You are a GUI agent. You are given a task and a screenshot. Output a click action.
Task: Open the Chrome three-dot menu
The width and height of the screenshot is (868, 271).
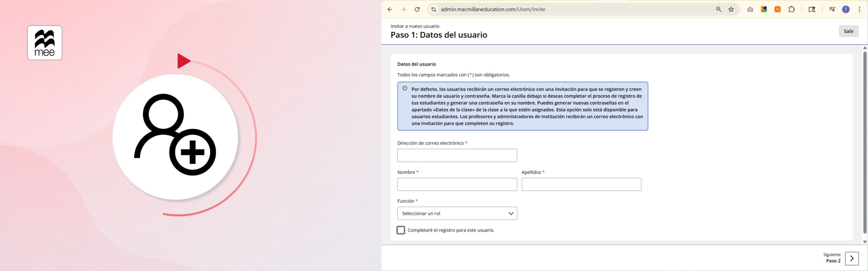859,9
